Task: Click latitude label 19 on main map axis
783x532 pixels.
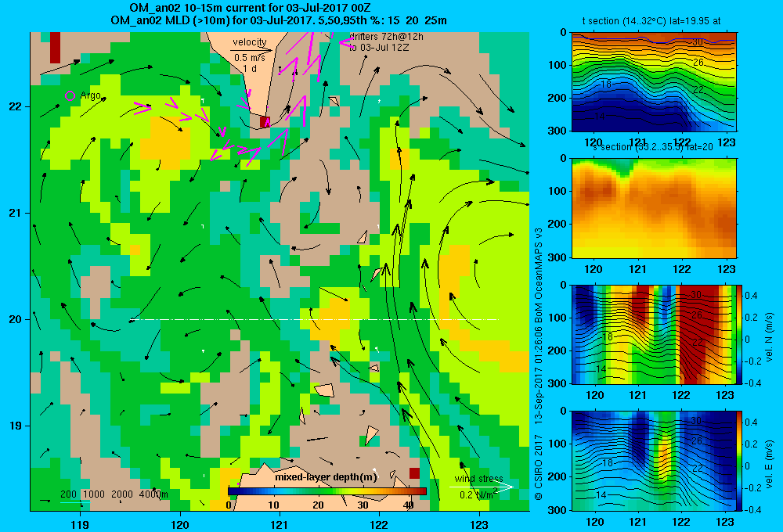Action: 15,426
